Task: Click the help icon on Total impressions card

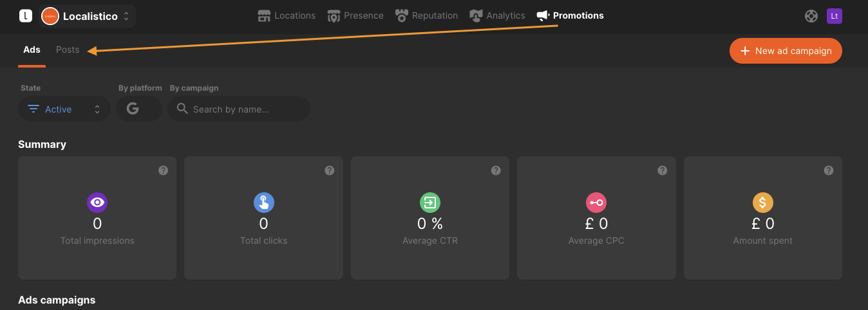Action: [x=164, y=170]
